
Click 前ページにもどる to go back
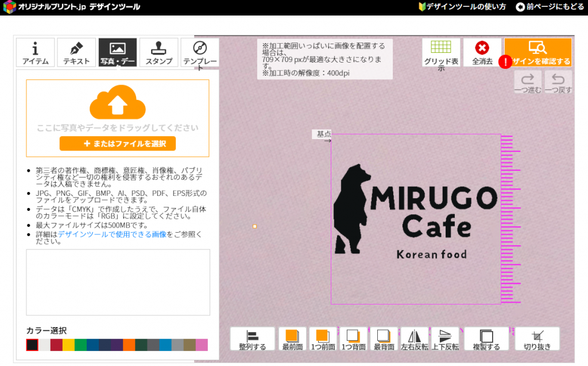[x=550, y=7]
